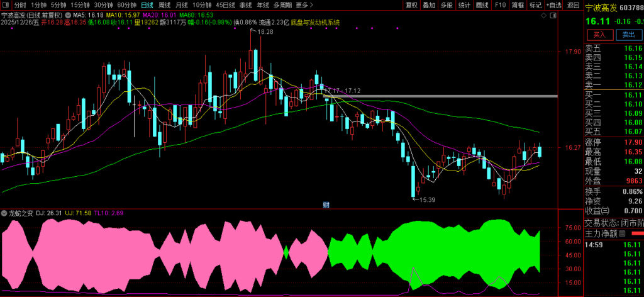Add stock to watchlist with +自选
This screenshot has width=644, height=297.
click(553, 4)
